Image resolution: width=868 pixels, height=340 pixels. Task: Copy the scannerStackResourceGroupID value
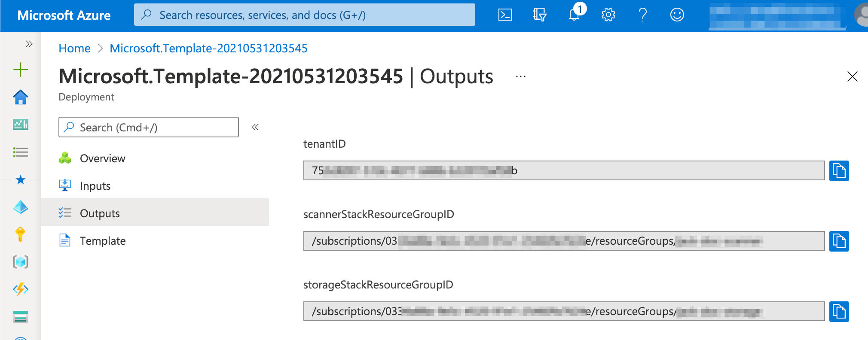point(839,241)
